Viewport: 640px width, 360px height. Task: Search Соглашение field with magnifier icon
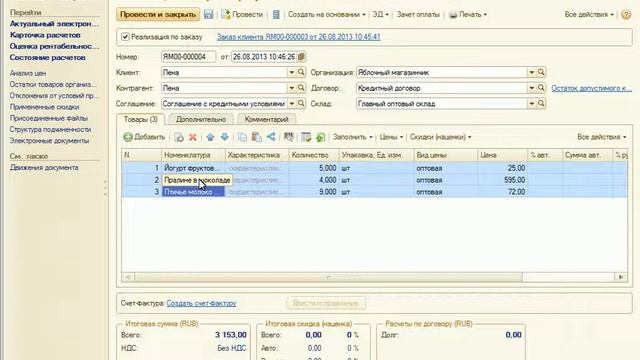[301, 104]
